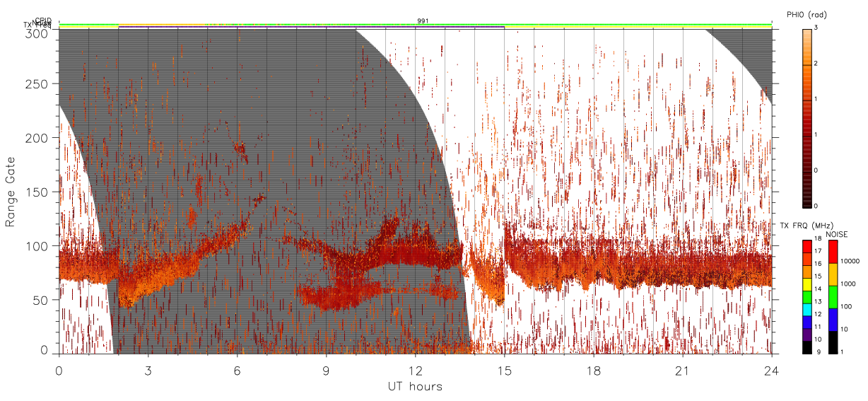The height and width of the screenshot is (401, 868).
Task: Click the 'Range Gate' y-axis label
Action: [x=11, y=192]
